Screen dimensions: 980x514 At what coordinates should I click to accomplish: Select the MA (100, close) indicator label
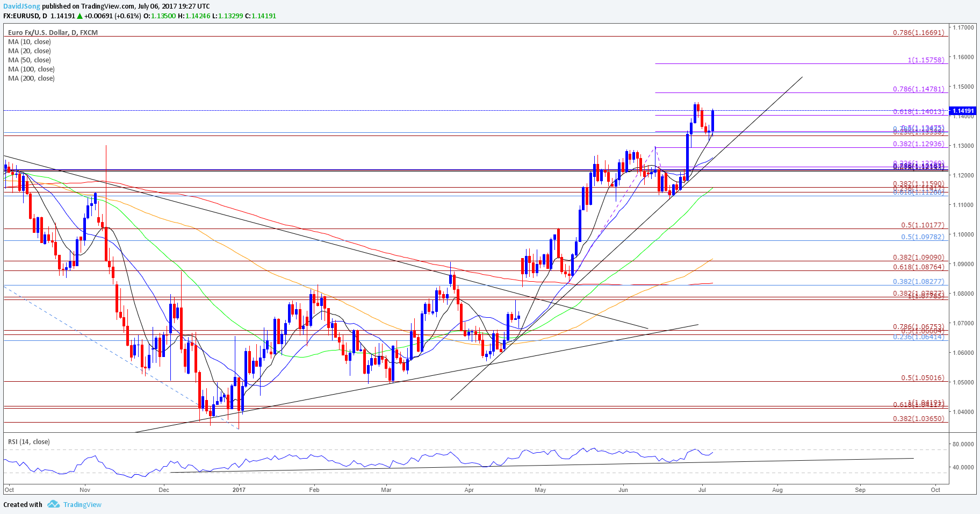pos(31,69)
